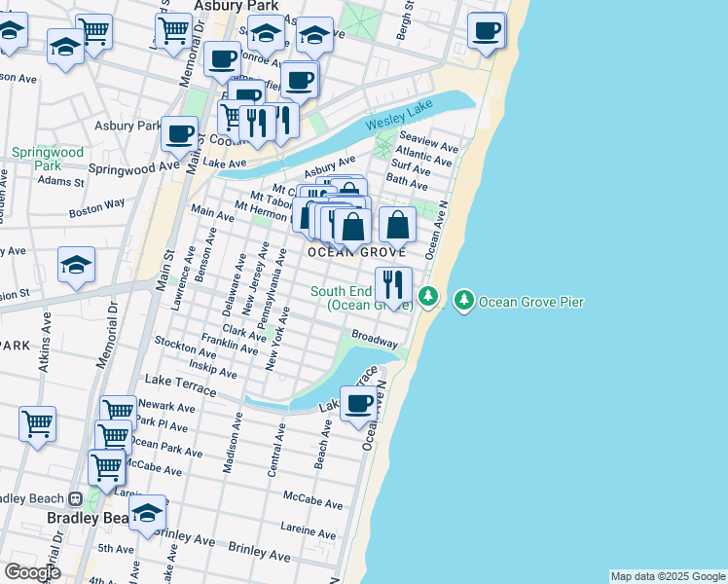Select the Adams St label
Viewport: 728px width, 584px height.
[x=60, y=181]
